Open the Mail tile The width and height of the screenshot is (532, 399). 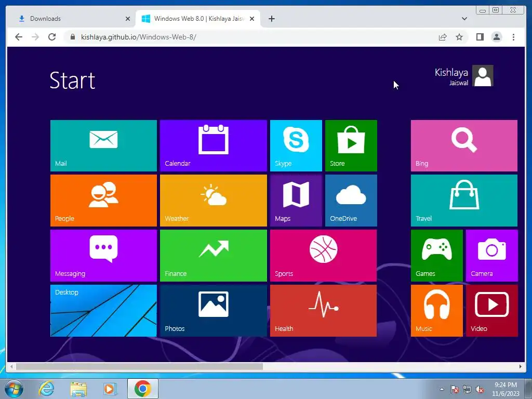103,145
